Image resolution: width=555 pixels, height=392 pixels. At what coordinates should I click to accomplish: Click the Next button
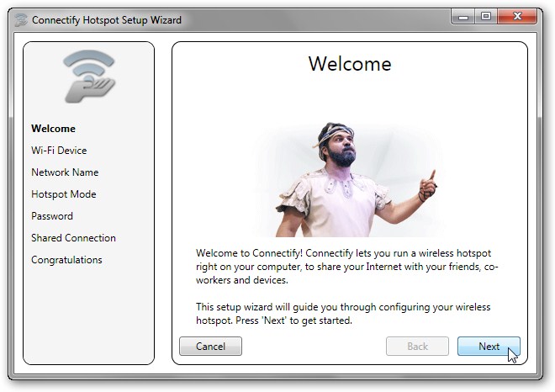489,346
